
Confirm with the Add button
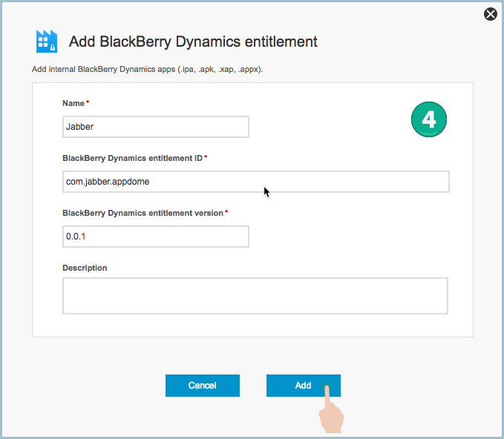click(x=304, y=386)
